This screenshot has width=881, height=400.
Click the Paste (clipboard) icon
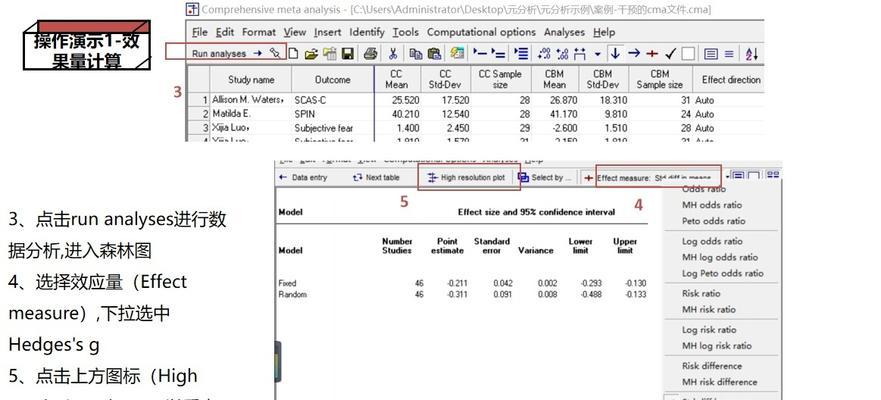(x=434, y=54)
